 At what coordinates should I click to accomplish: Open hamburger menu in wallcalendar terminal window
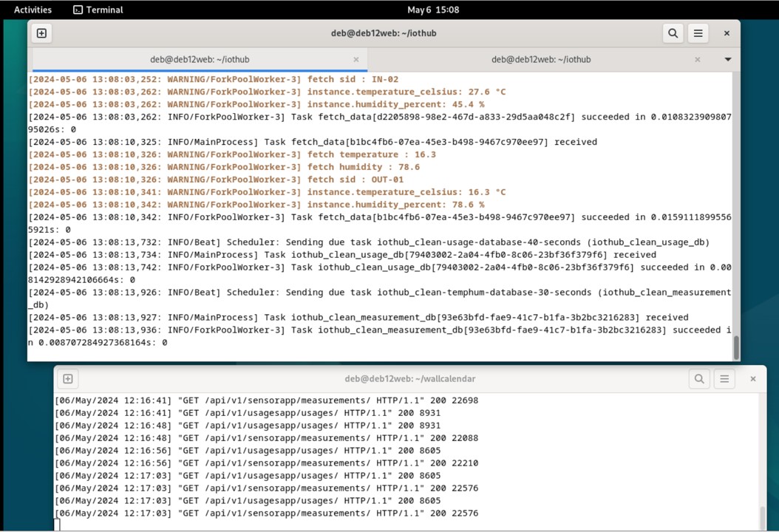tap(724, 379)
